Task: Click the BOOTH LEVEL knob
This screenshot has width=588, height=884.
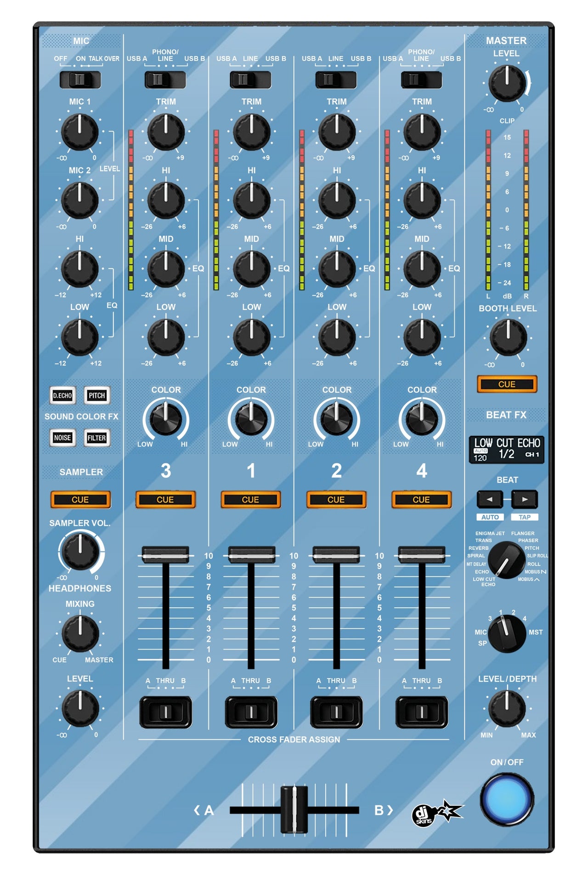Action: pos(508,337)
